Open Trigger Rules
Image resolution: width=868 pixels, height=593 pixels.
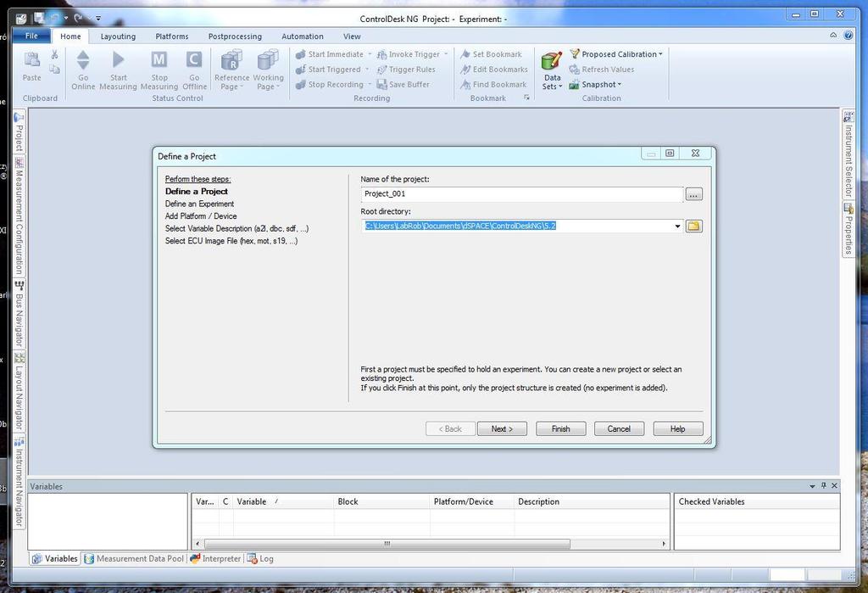coord(406,70)
